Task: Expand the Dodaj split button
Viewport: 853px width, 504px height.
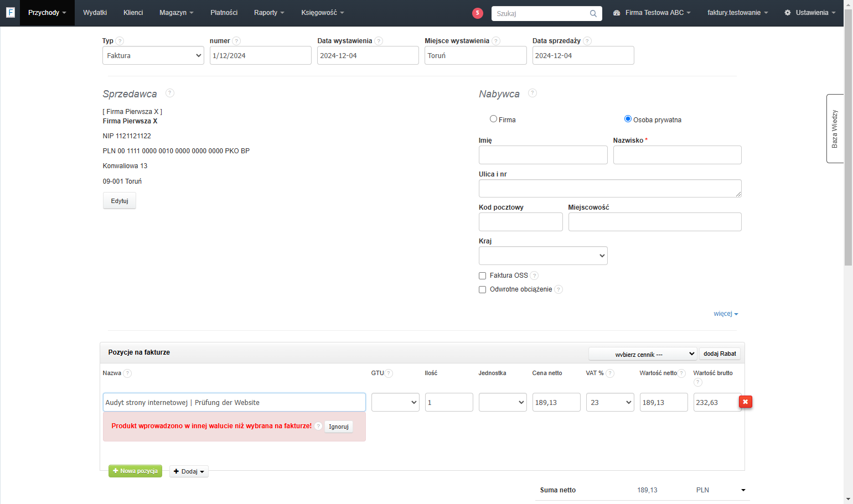Action: [189, 471]
